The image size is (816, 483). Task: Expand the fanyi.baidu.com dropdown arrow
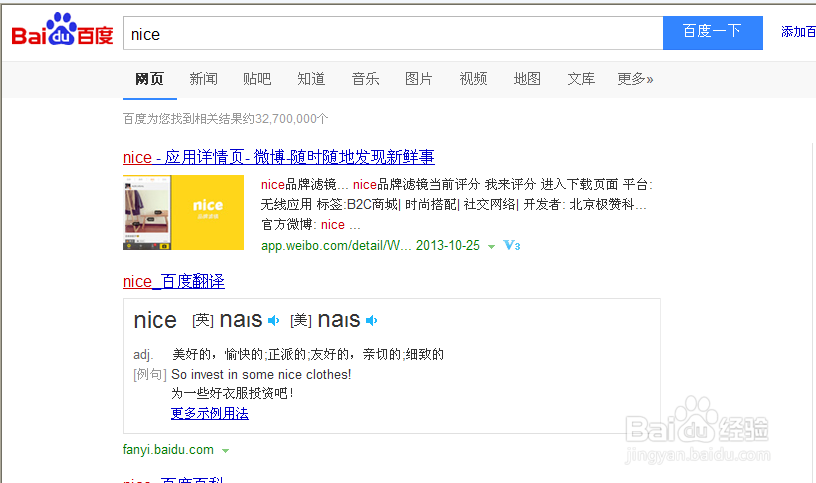click(x=225, y=451)
